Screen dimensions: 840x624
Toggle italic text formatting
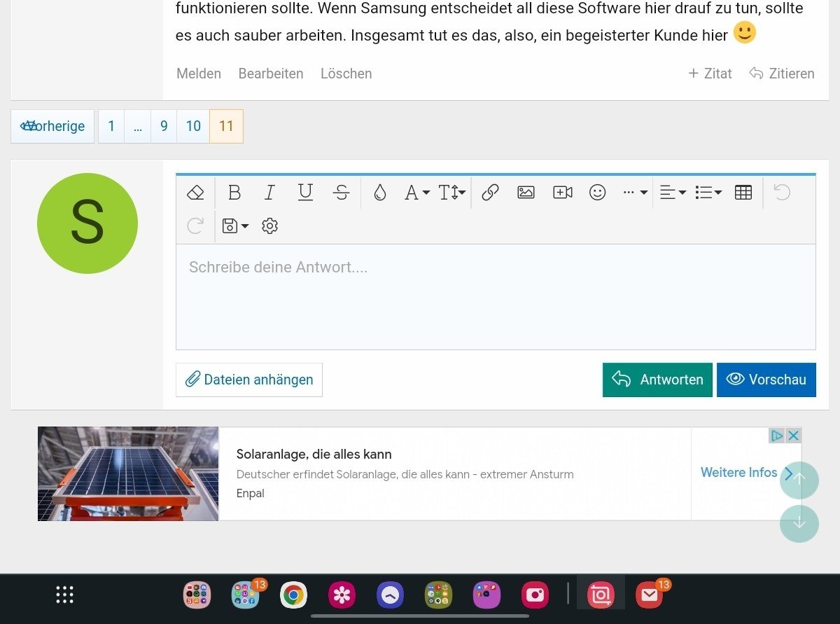269,193
